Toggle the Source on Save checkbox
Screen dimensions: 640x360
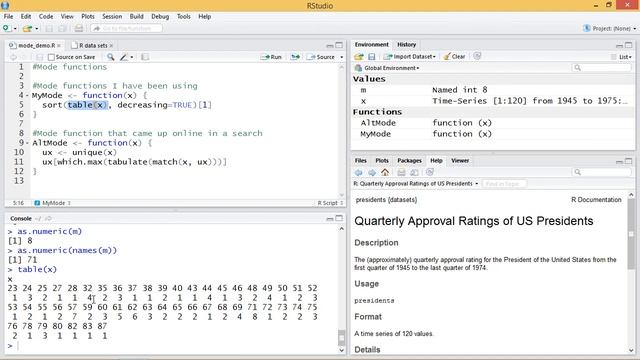coord(51,57)
